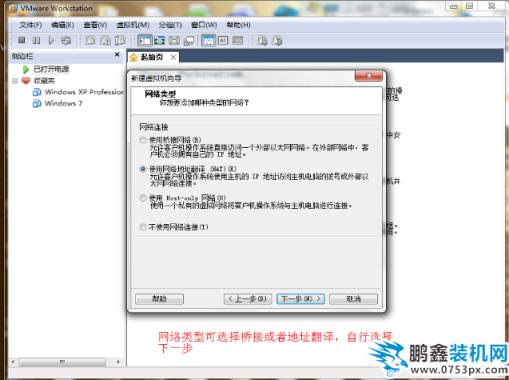Collapse the 收藏夹 tree node
The height and width of the screenshot is (380, 509).
click(15, 81)
